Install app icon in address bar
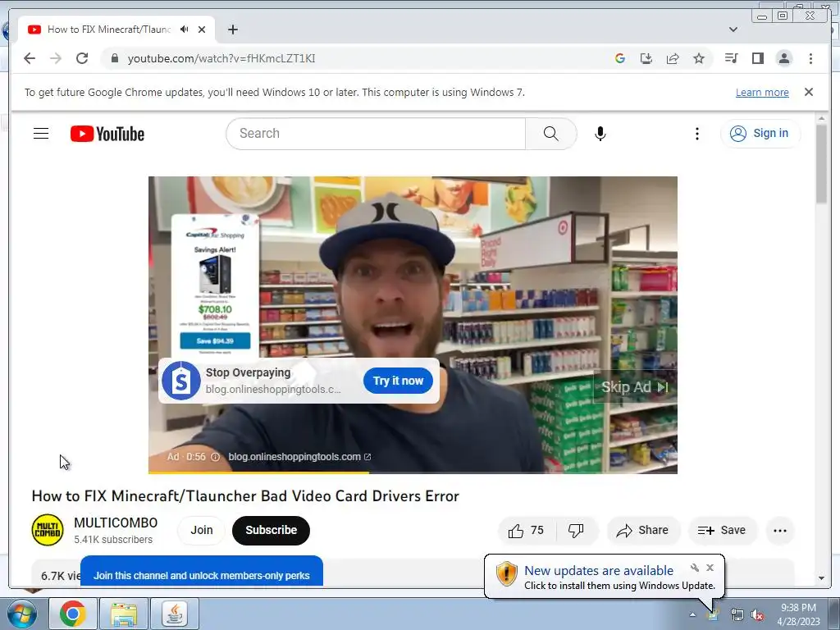Viewport: 840px width, 630px height. pos(646,58)
